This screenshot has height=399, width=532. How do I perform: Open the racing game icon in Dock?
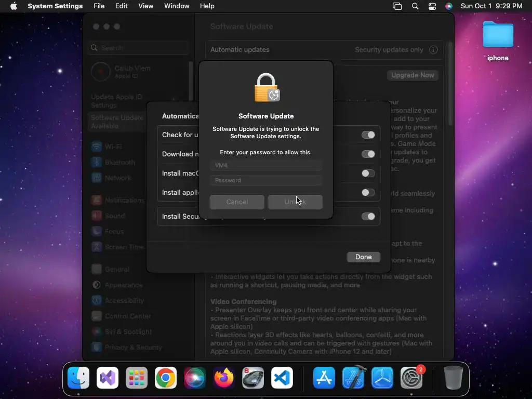click(253, 378)
